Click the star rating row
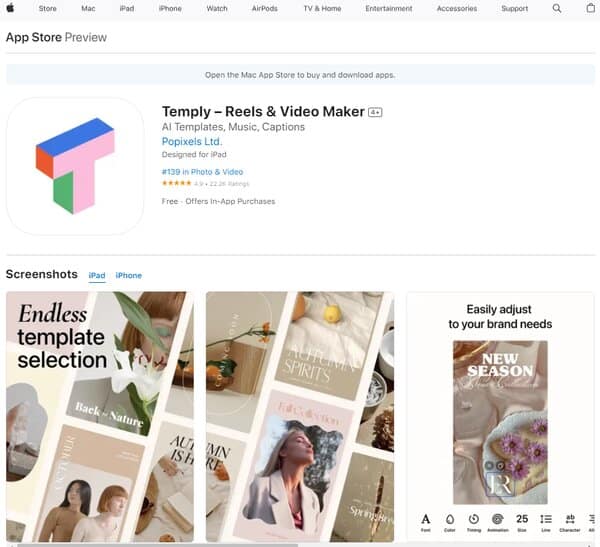 click(x=205, y=183)
